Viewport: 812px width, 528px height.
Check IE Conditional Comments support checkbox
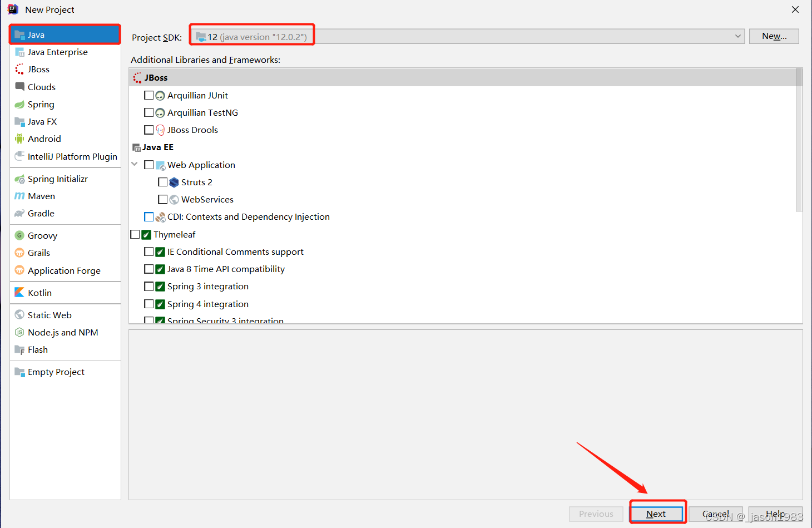pos(148,251)
